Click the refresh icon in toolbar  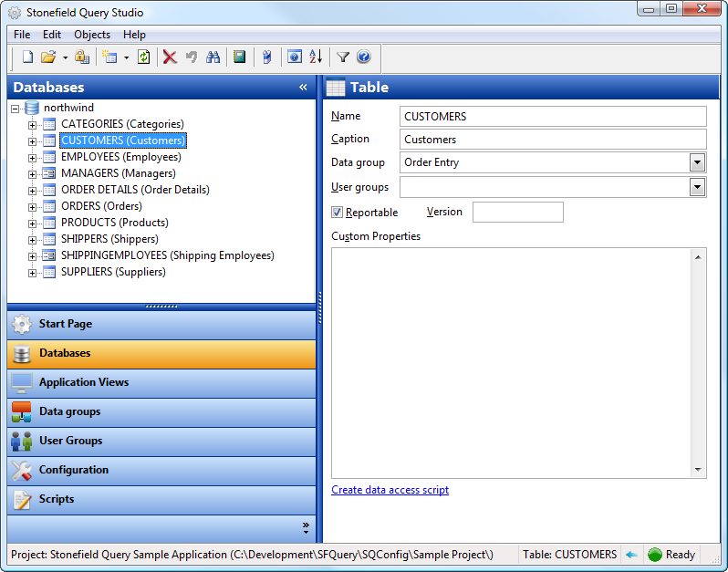pos(143,57)
